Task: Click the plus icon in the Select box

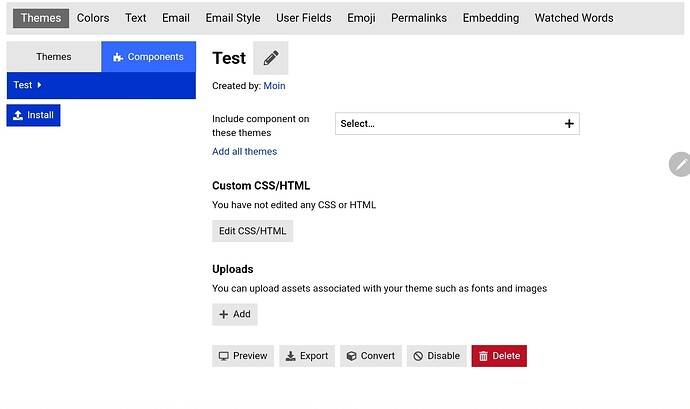Action: [x=569, y=124]
